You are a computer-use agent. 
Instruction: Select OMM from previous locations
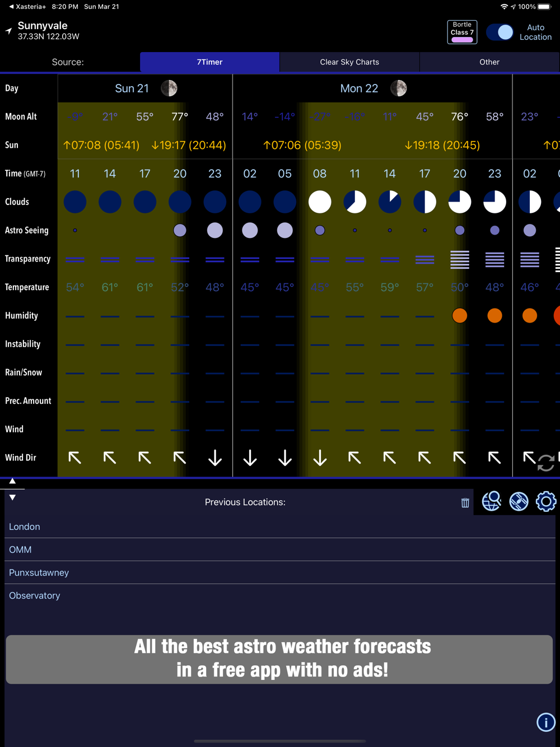click(x=280, y=550)
